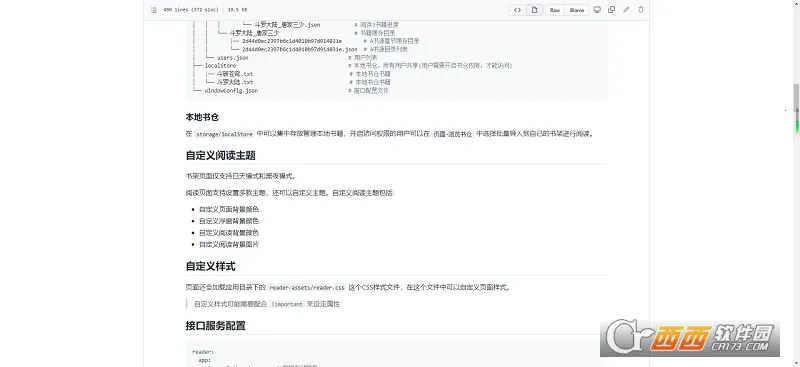800x367 pixels.
Task: Click bullet item 自定义页面背景颜色
Action: [229, 209]
